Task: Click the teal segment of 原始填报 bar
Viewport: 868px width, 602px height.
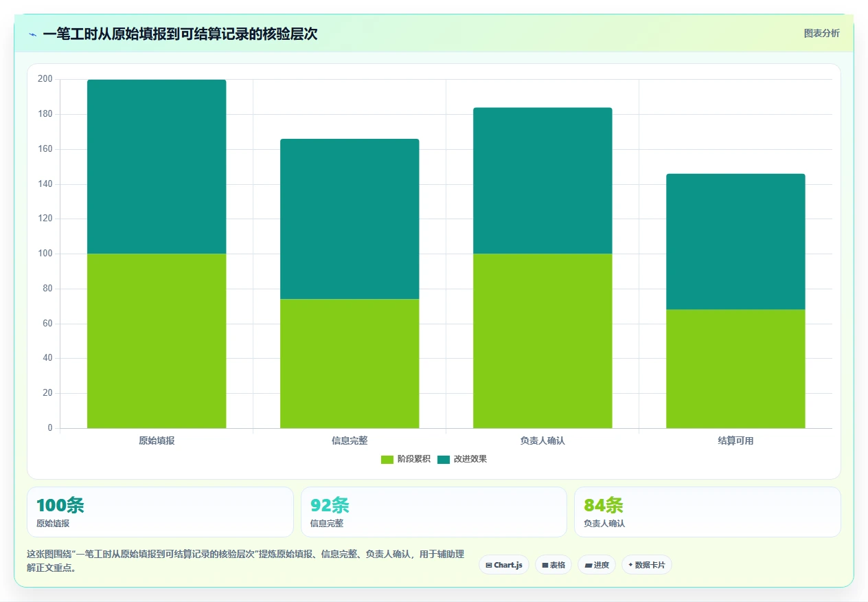Action: coord(157,167)
